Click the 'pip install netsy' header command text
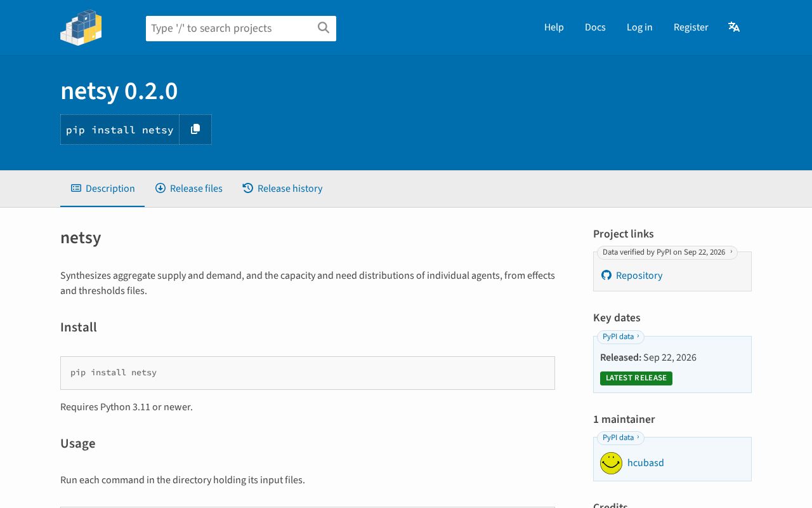The height and width of the screenshot is (508, 812). click(120, 130)
